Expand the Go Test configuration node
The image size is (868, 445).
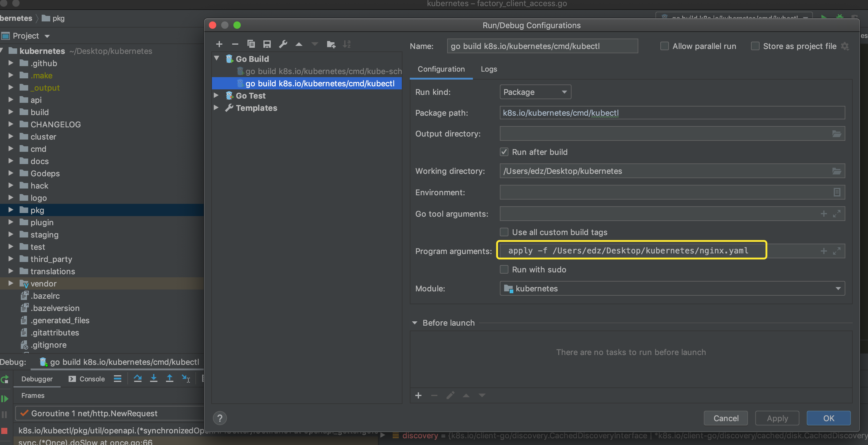tap(216, 95)
